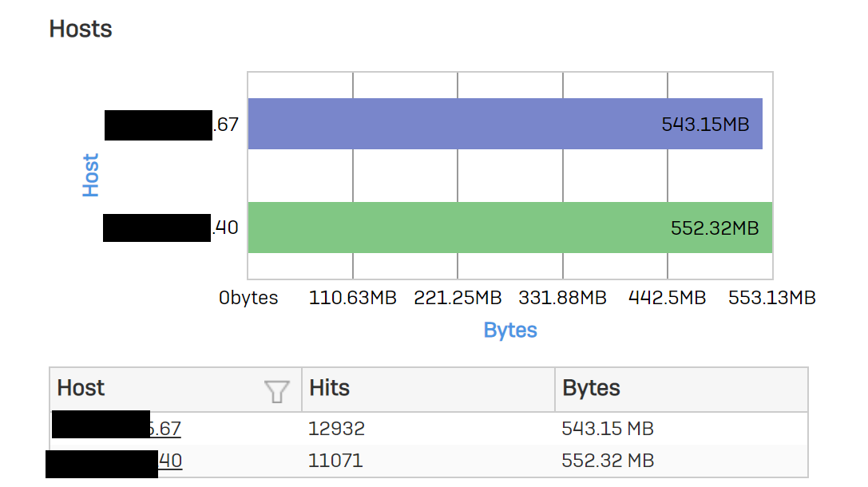
Task: Click the 331.88MB axis tick label
Action: click(562, 299)
